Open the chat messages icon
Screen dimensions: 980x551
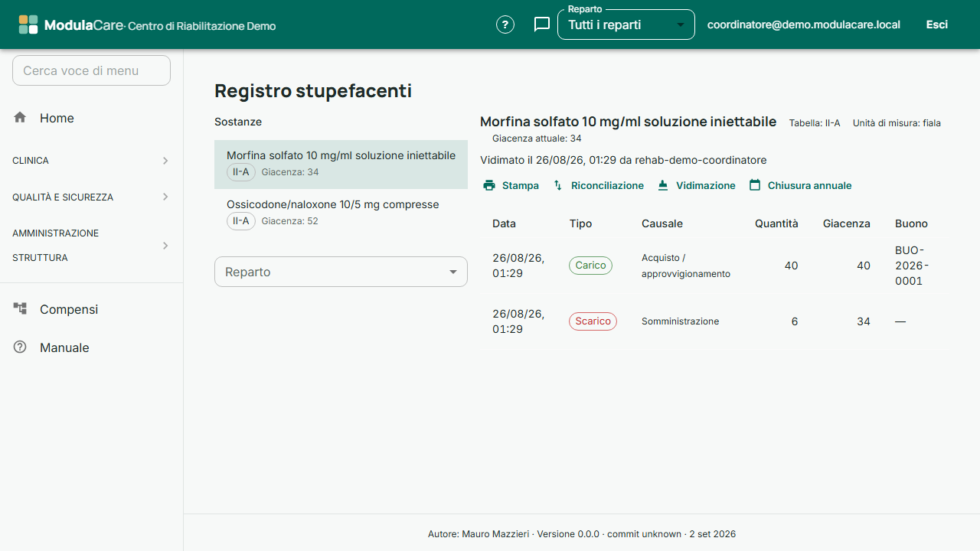[542, 24]
